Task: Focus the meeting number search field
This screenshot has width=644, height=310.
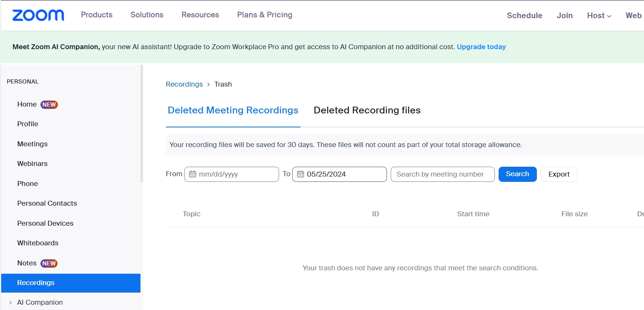Action: coord(442,174)
